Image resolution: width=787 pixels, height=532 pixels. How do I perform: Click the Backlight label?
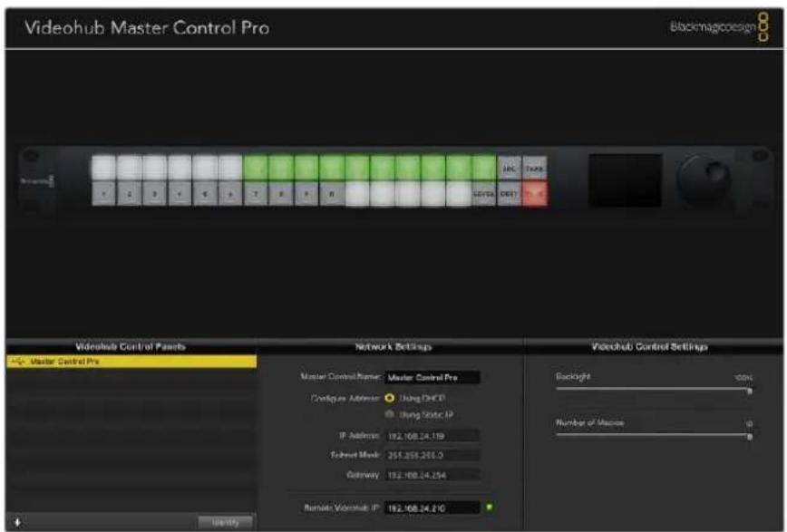[x=573, y=376]
